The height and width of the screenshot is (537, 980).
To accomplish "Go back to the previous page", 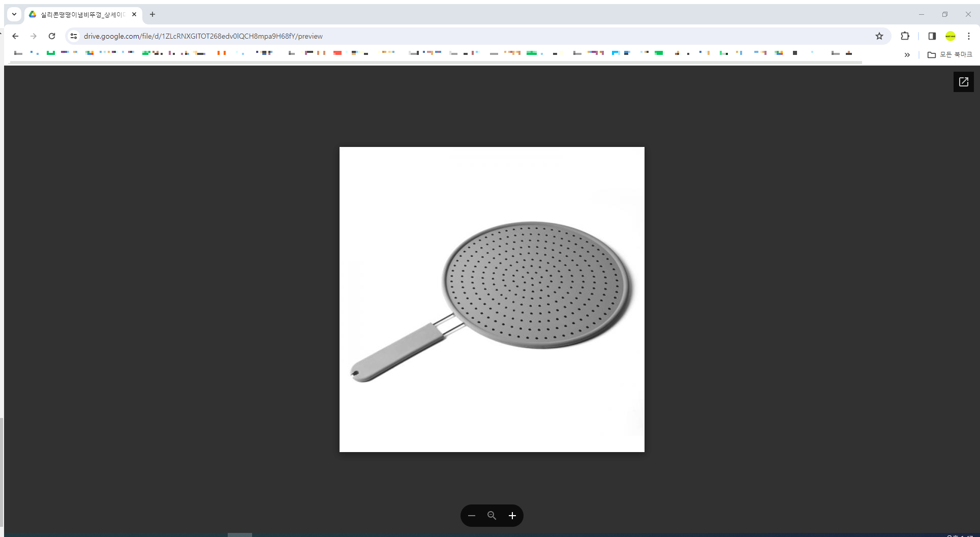I will pyautogui.click(x=15, y=36).
